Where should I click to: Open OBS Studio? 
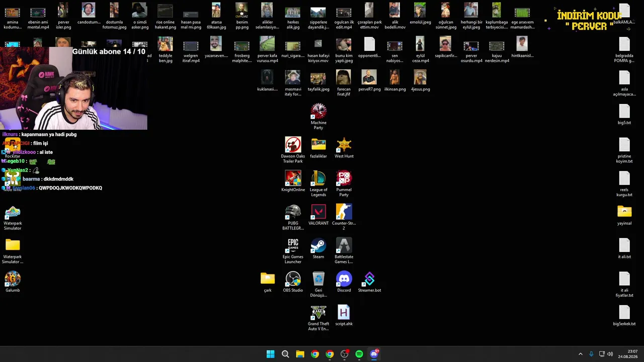[293, 282]
